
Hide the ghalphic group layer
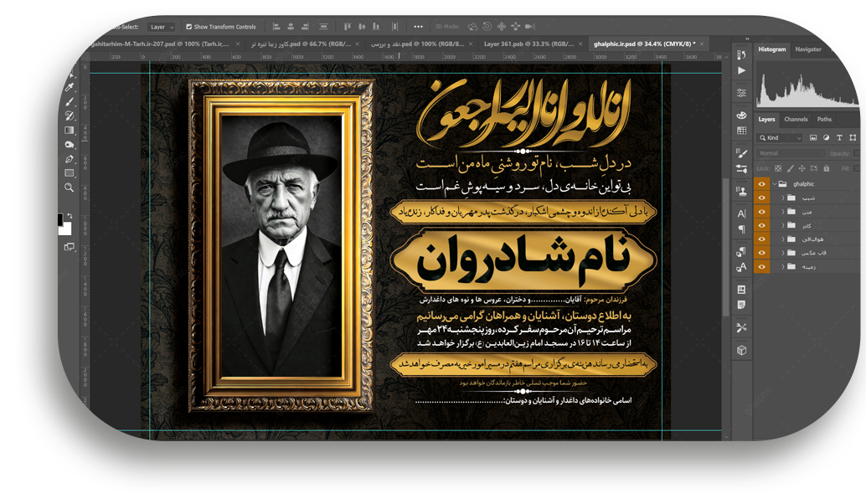[761, 183]
